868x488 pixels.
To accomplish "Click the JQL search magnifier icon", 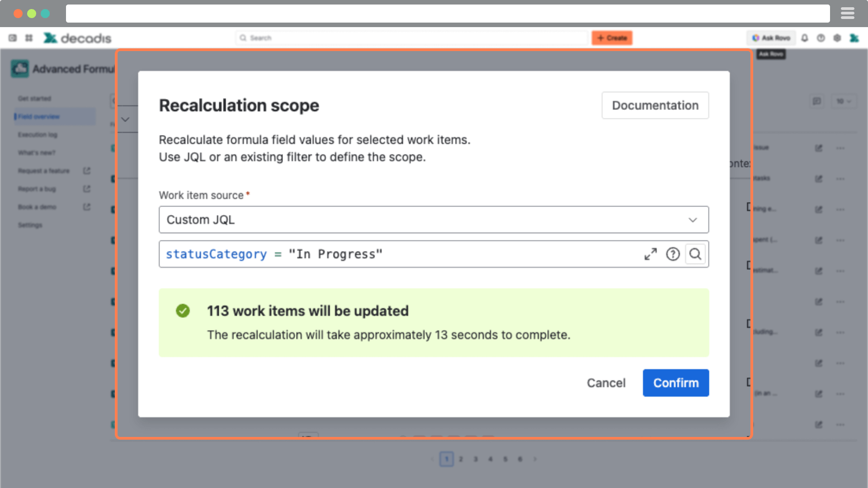I will coord(695,254).
